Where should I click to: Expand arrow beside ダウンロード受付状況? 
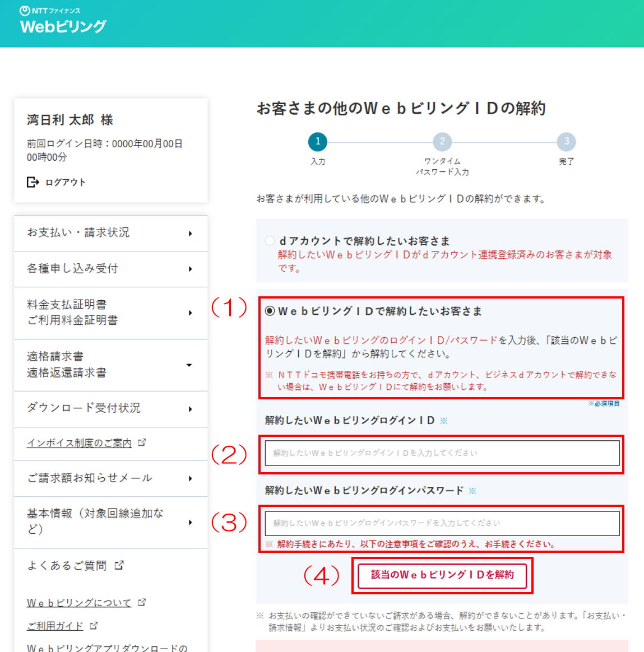190,409
